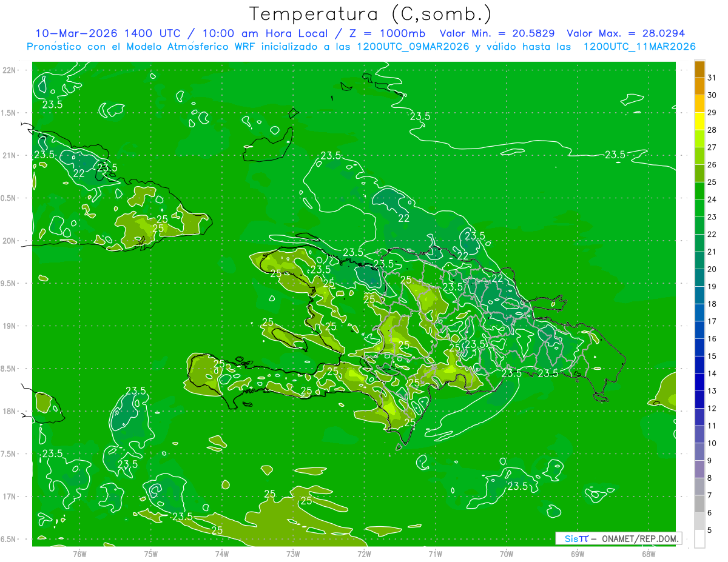728x562 pixels.
Task: Click the title "Temperatura (C,somb.)"
Action: coord(371,14)
